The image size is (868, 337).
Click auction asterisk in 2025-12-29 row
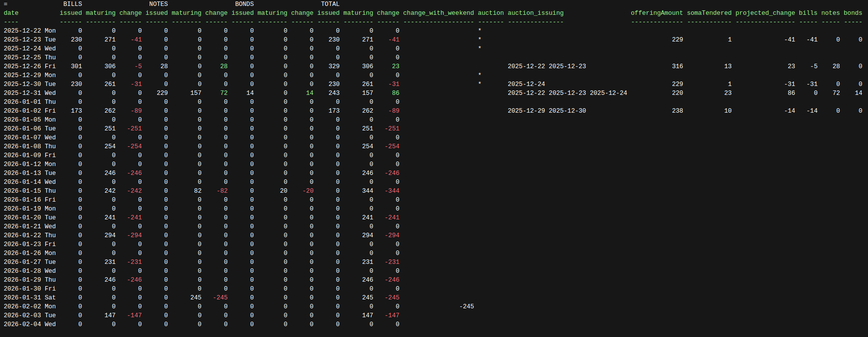[x=479, y=75]
